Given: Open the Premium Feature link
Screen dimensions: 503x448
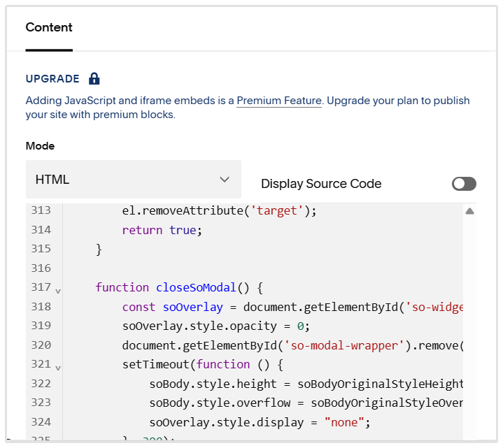Looking at the screenshot, I should pos(278,101).
